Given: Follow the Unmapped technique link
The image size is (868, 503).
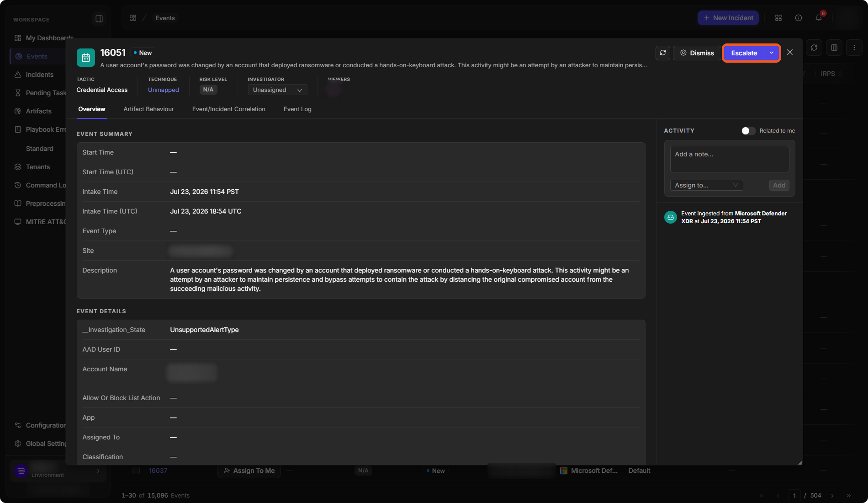Looking at the screenshot, I should pyautogui.click(x=164, y=90).
